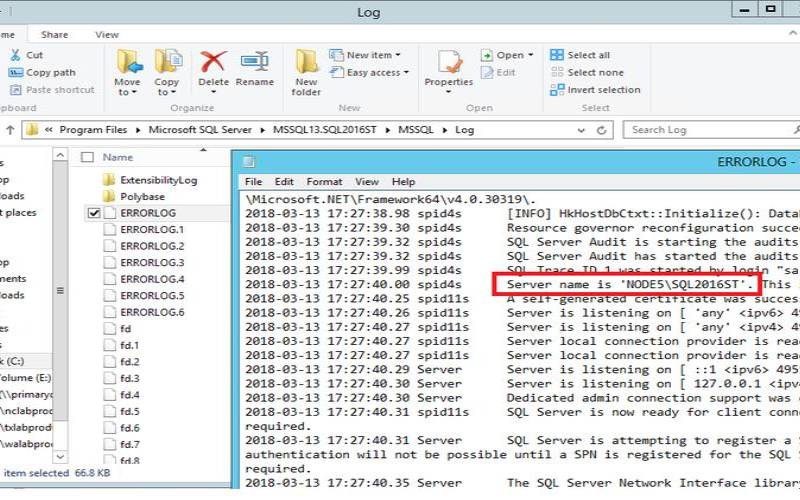This screenshot has width=800, height=500.
Task: Click the Copy path icon
Action: pyautogui.click(x=14, y=72)
